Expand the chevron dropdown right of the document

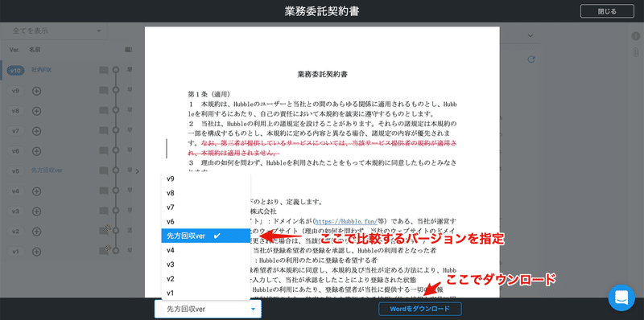[530, 36]
